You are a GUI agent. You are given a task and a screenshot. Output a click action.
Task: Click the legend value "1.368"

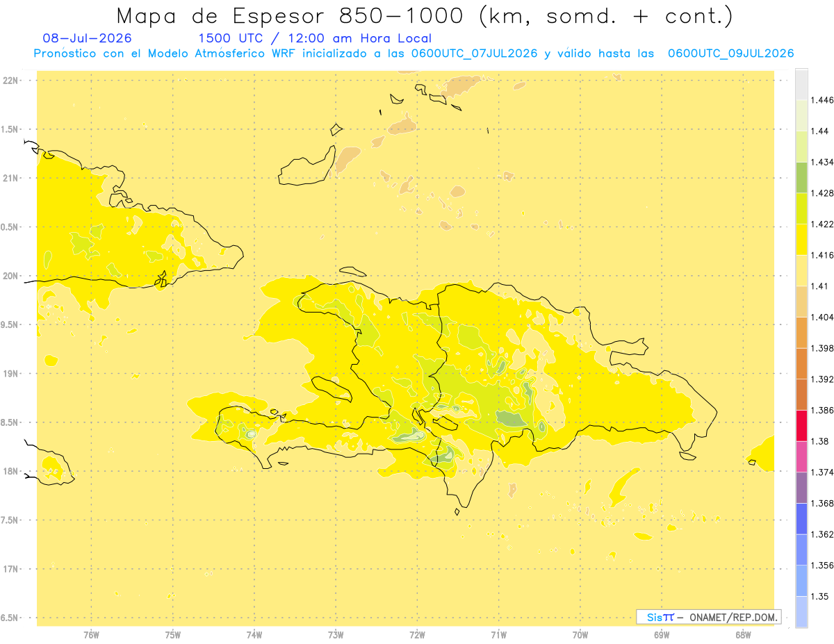pos(822,504)
